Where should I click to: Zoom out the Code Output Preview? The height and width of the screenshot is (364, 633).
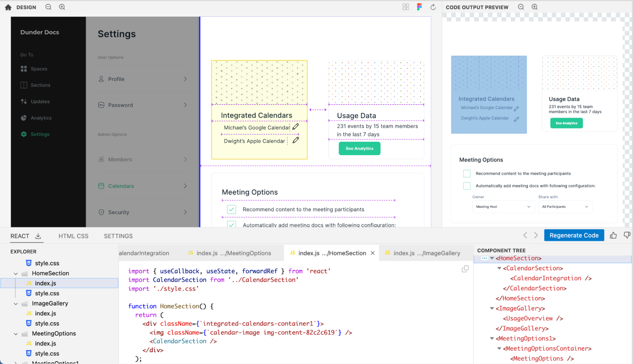click(521, 7)
